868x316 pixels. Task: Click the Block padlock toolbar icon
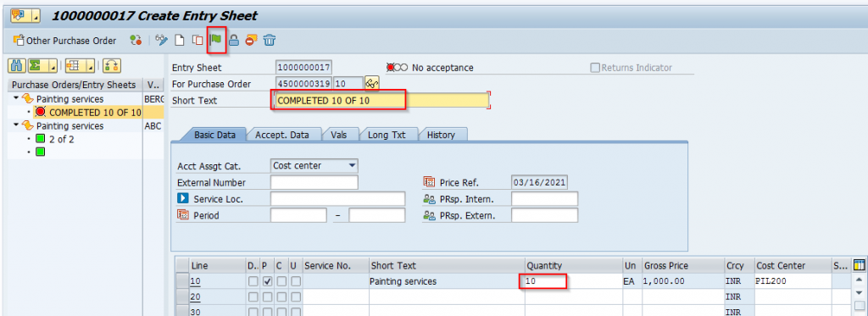[234, 40]
